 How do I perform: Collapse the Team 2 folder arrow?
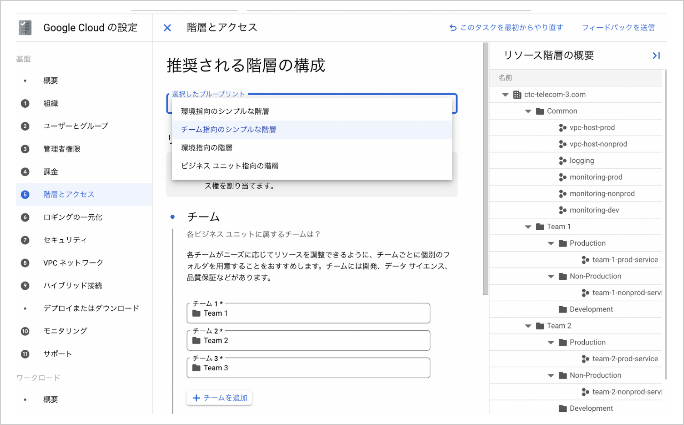528,326
